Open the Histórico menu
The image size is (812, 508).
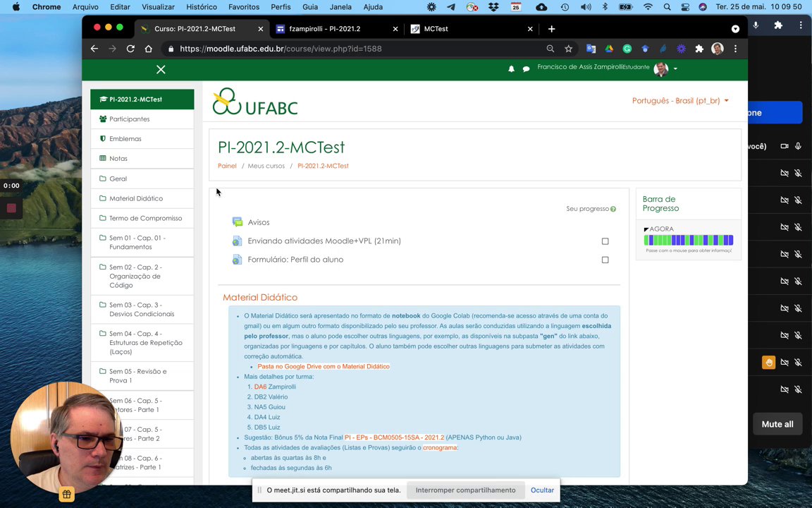coord(202,7)
